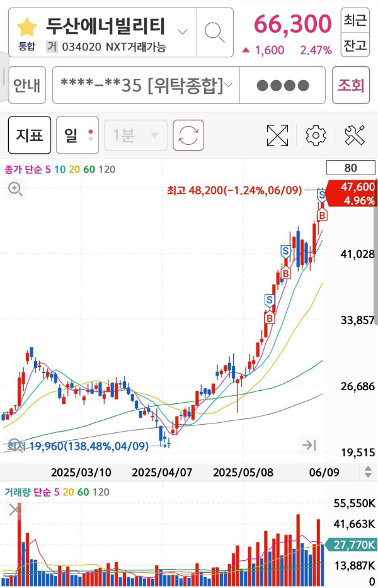This screenshot has width=378, height=588.
Task: Expand the stock name dropdown arrow
Action: [182, 32]
